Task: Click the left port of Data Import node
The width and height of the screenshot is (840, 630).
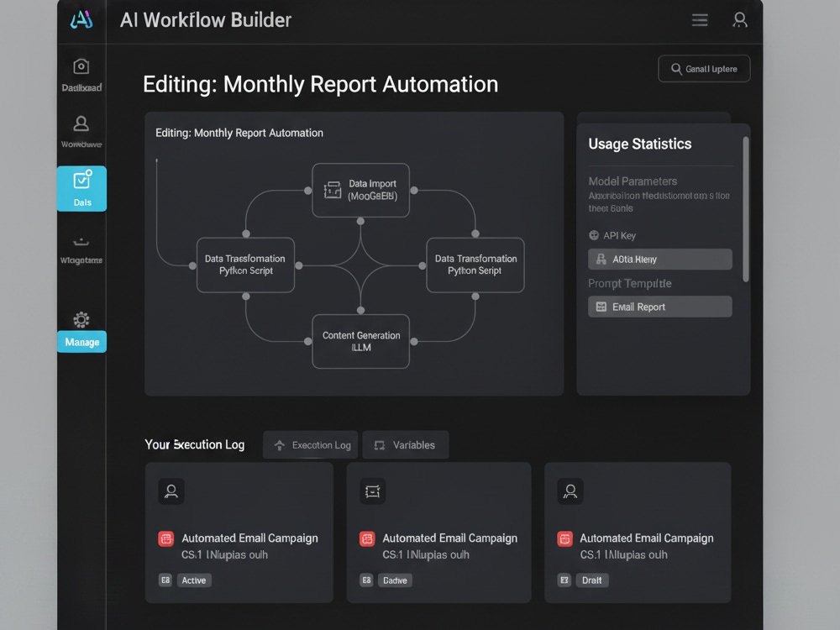Action: pos(308,190)
